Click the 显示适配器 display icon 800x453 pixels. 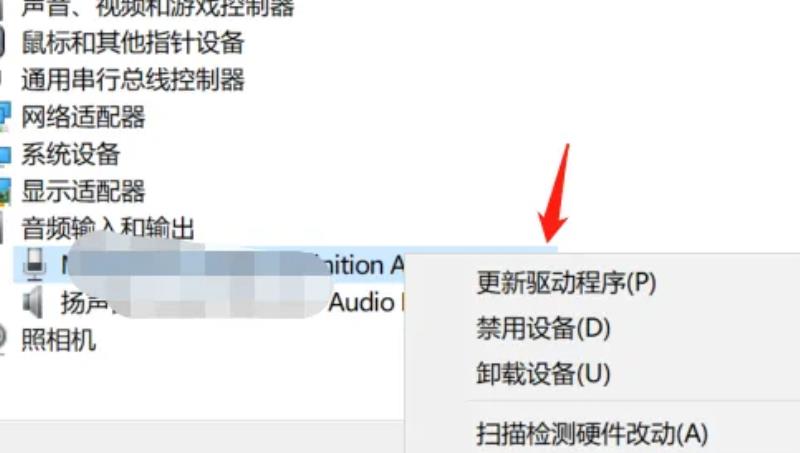pos(4,191)
